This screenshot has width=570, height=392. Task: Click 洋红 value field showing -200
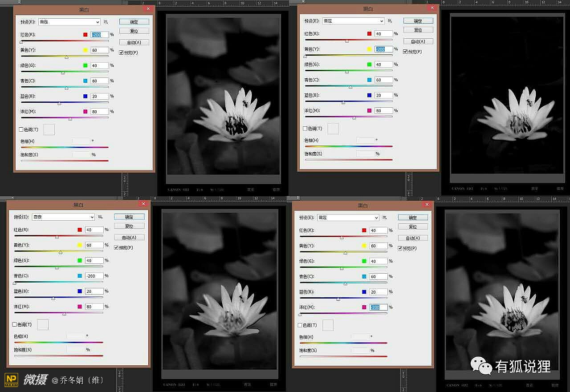point(378,307)
